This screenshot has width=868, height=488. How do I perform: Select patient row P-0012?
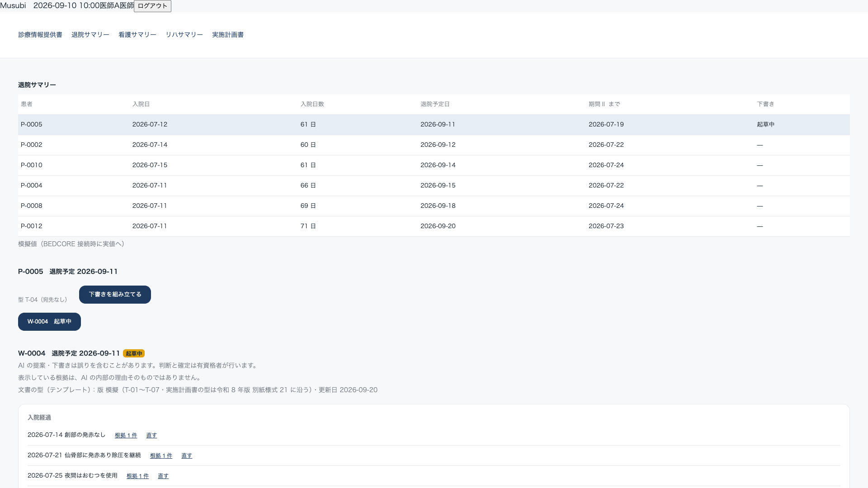[x=434, y=226]
